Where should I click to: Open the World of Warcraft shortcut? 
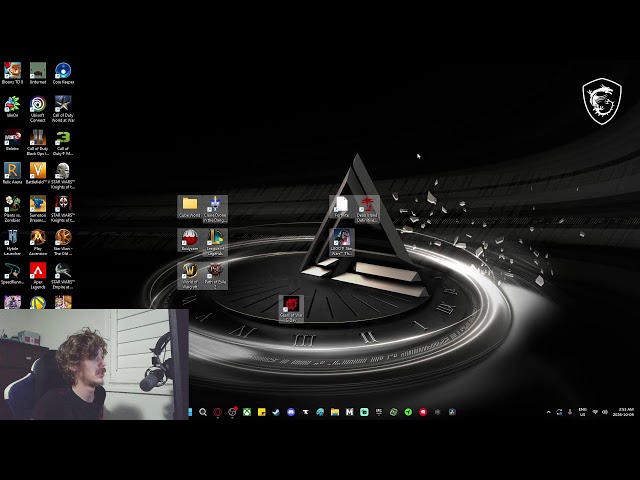[190, 276]
